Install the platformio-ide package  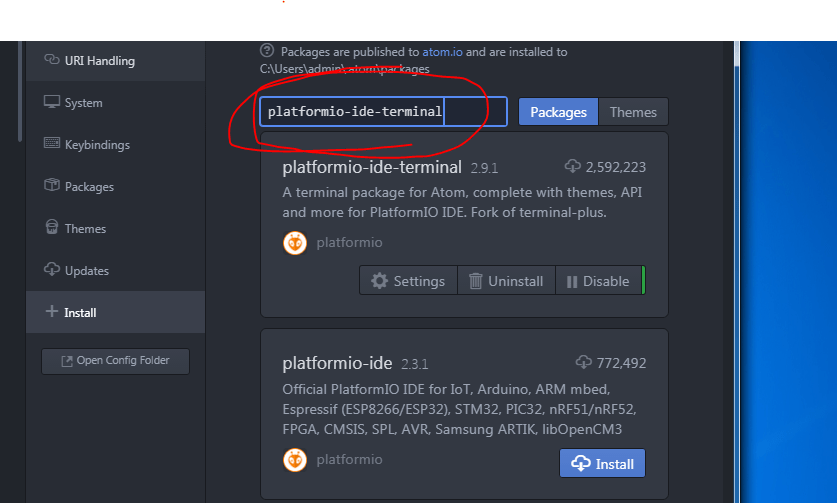click(x=602, y=463)
